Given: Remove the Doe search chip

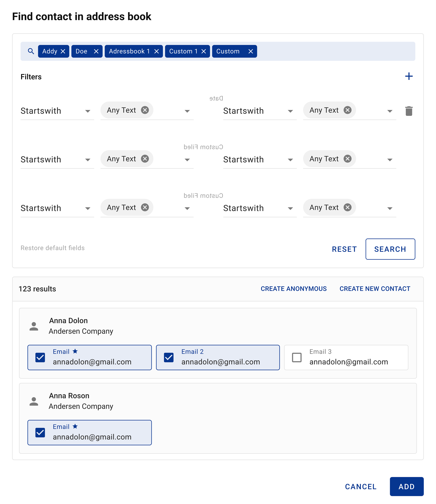Looking at the screenshot, I should tap(96, 51).
